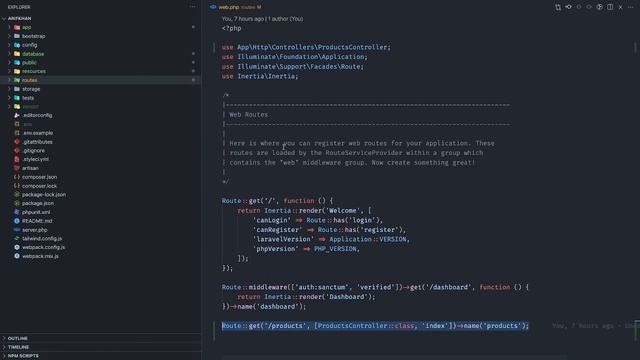Click the .gitattributes git icon
This screenshot has height=360, width=640.
(17, 142)
